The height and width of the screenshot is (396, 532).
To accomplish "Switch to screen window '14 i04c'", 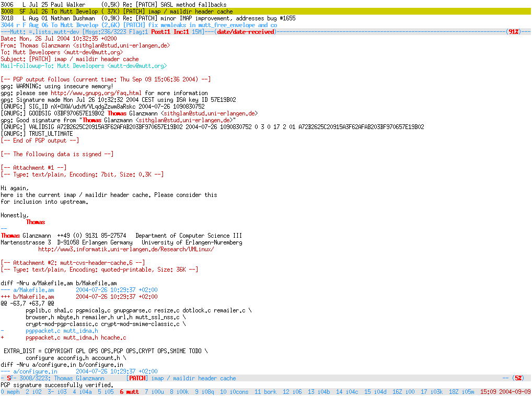I will click(347, 392).
